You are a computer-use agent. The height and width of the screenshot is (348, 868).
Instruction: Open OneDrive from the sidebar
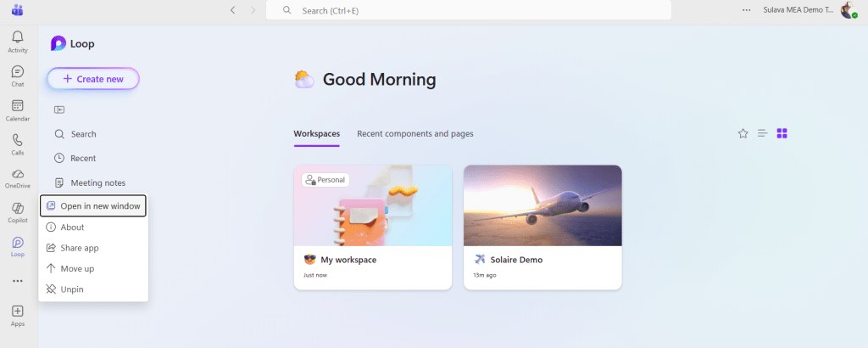[x=18, y=177]
